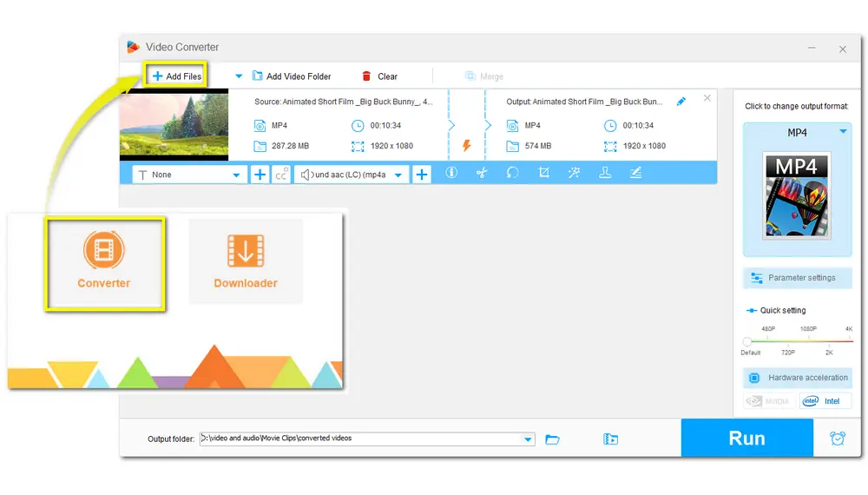
Task: Expand the output folder path dropdown
Action: [x=528, y=439]
